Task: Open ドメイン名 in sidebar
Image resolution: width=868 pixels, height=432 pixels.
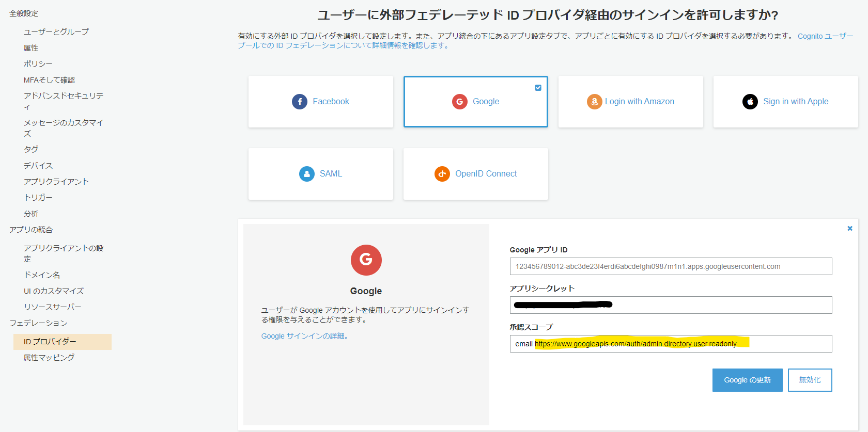Action: pos(42,275)
